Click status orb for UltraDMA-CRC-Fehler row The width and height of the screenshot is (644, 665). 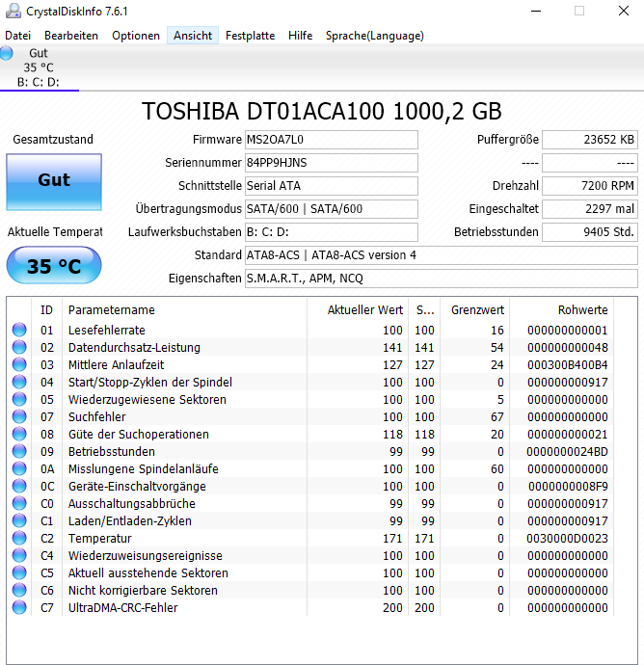coord(19,608)
